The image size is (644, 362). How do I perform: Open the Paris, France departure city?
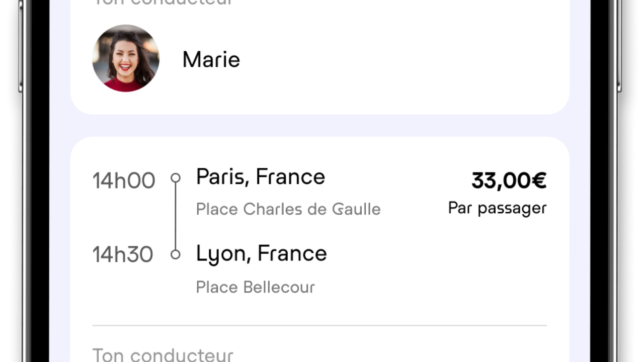pos(261,177)
